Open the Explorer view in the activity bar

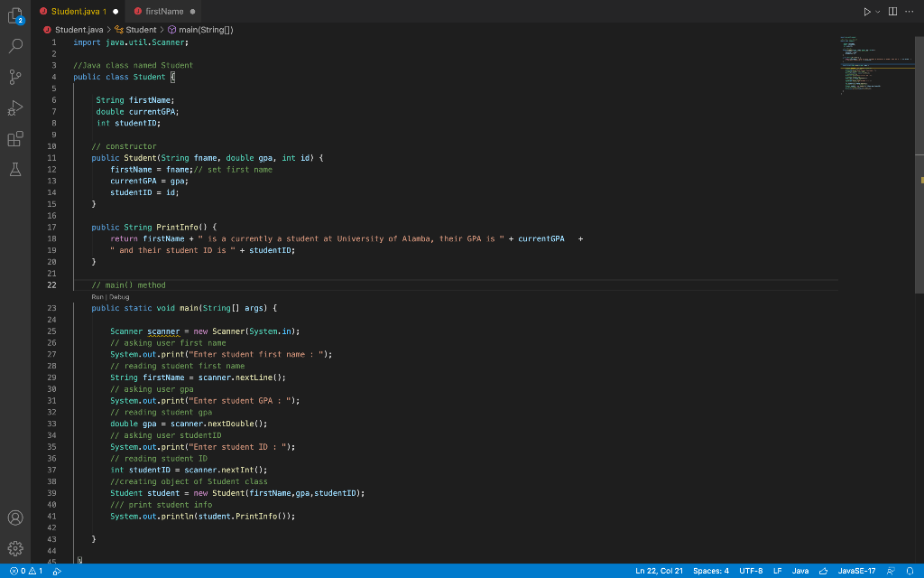pyautogui.click(x=14, y=14)
